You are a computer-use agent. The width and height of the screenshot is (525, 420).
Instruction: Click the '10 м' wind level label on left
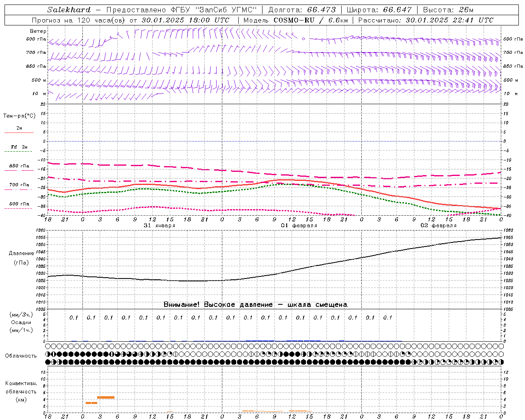pos(39,94)
